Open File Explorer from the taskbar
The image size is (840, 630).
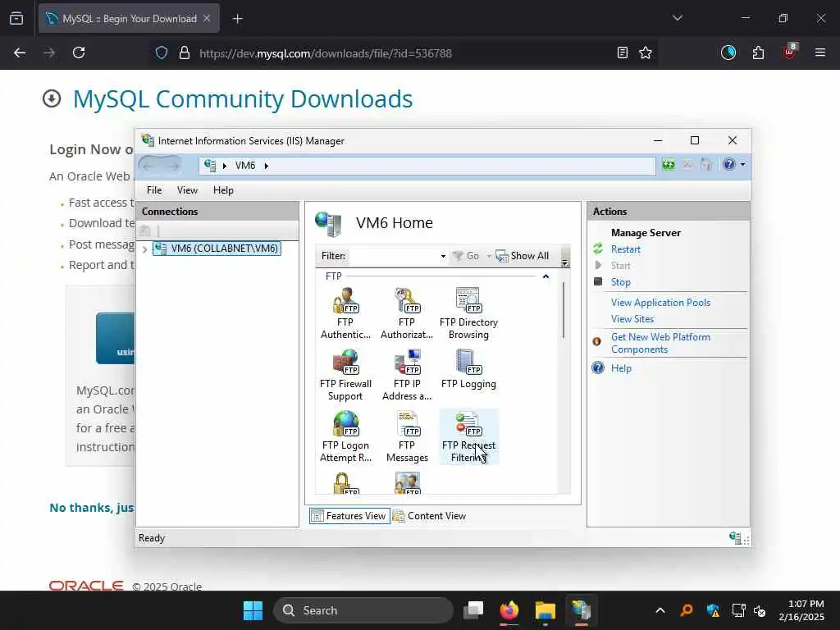pyautogui.click(x=546, y=610)
